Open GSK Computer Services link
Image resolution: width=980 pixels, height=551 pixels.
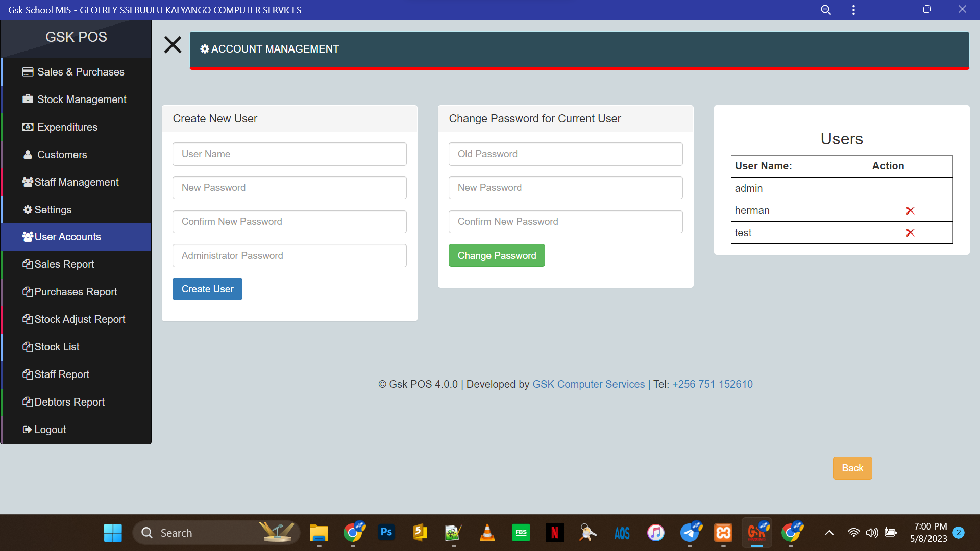pos(589,384)
